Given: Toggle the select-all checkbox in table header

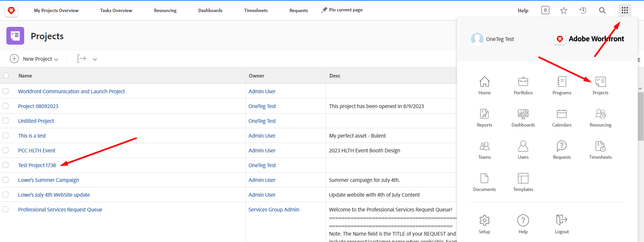Looking at the screenshot, I should point(6,76).
